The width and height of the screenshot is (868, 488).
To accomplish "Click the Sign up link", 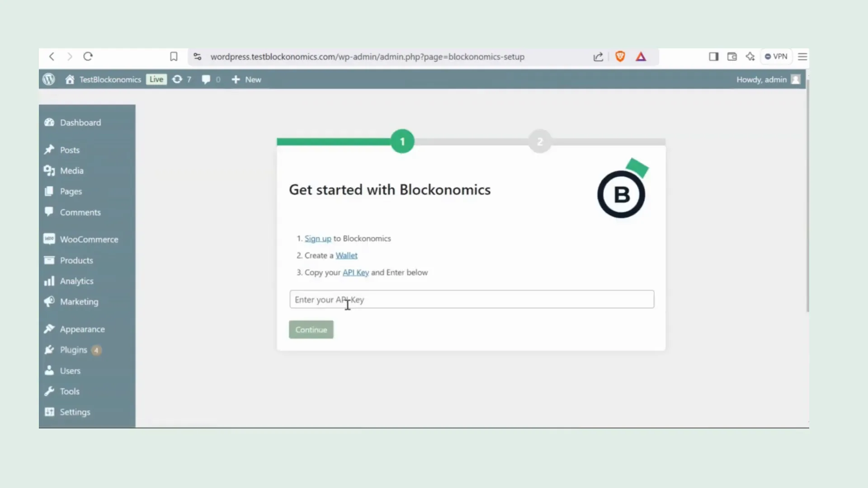I will [318, 239].
